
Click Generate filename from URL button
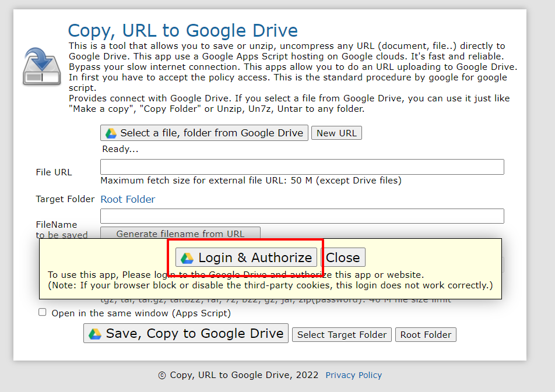pos(180,233)
